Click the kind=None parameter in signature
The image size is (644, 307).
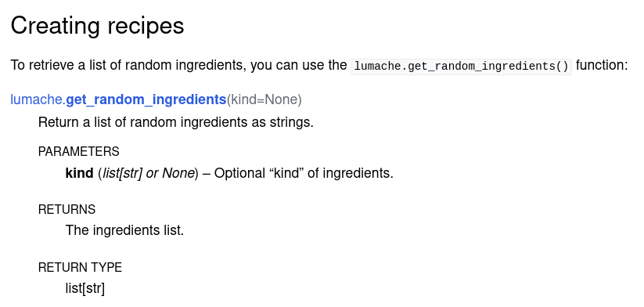[x=265, y=99]
